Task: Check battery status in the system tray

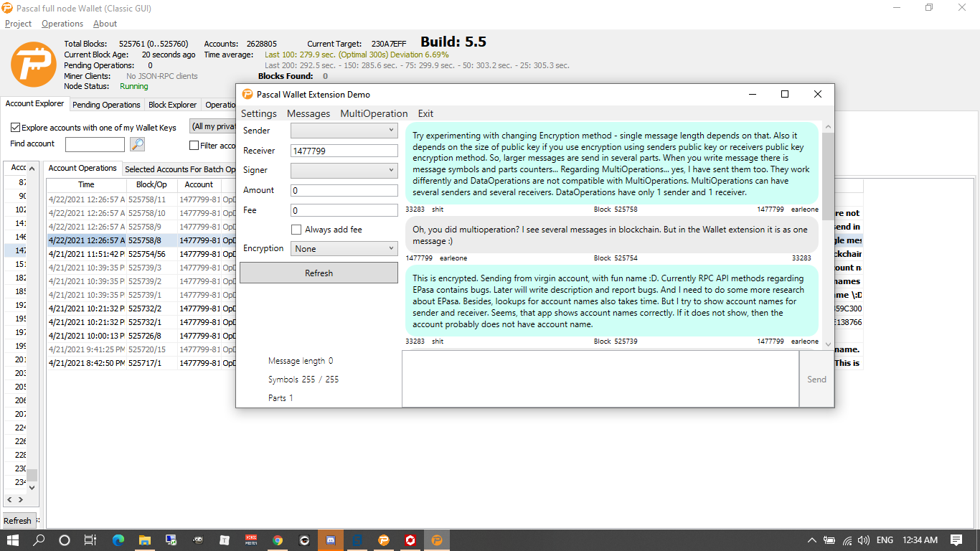Action: 829,540
